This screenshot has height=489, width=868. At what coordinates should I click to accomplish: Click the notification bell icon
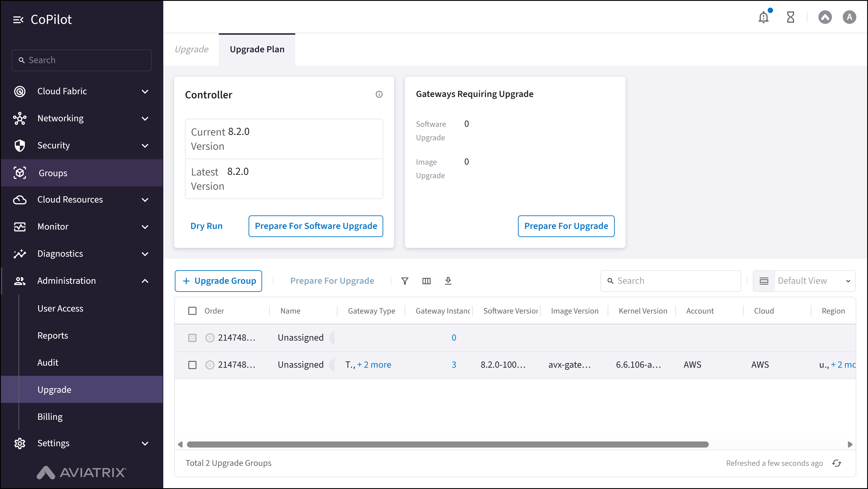(764, 17)
